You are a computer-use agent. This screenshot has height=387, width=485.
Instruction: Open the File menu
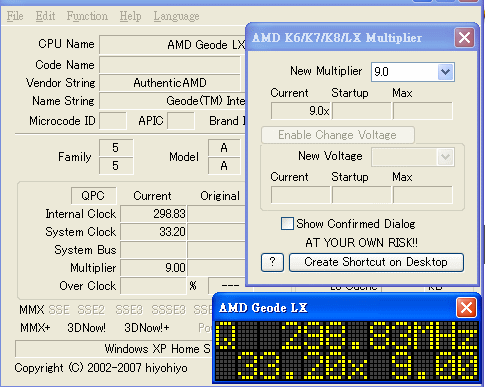click(x=15, y=16)
